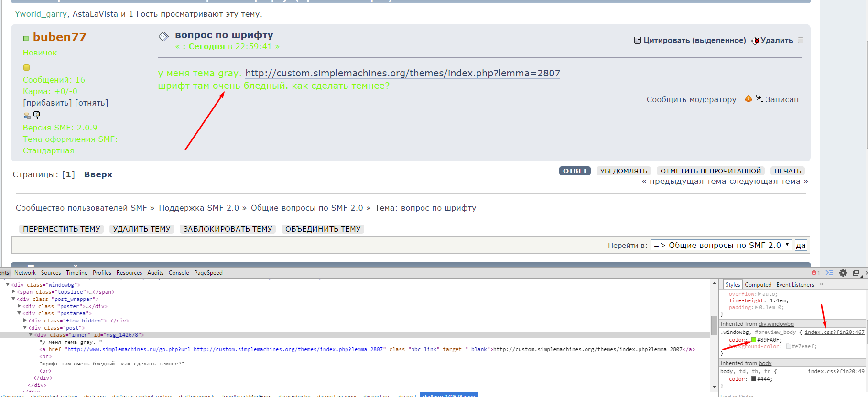This screenshot has height=397, width=868.
Task: Click УДАЛИТЬ ТЕМУ button
Action: coord(141,229)
